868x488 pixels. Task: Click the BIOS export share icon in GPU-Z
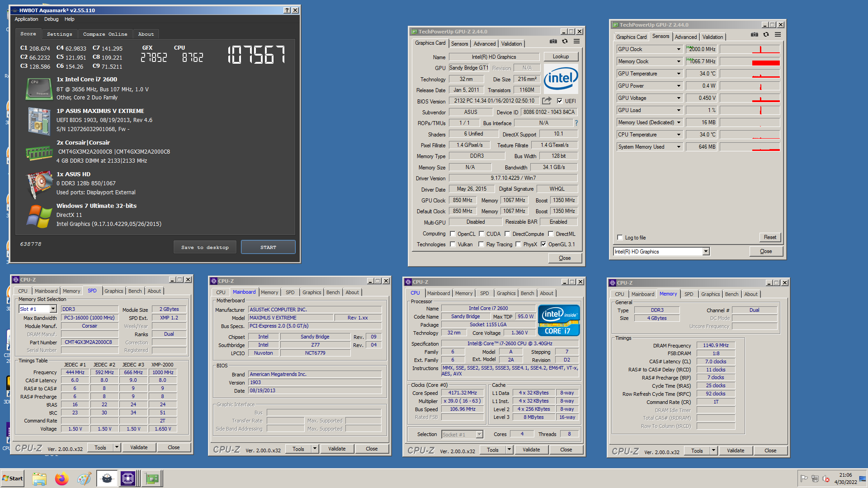coord(547,101)
